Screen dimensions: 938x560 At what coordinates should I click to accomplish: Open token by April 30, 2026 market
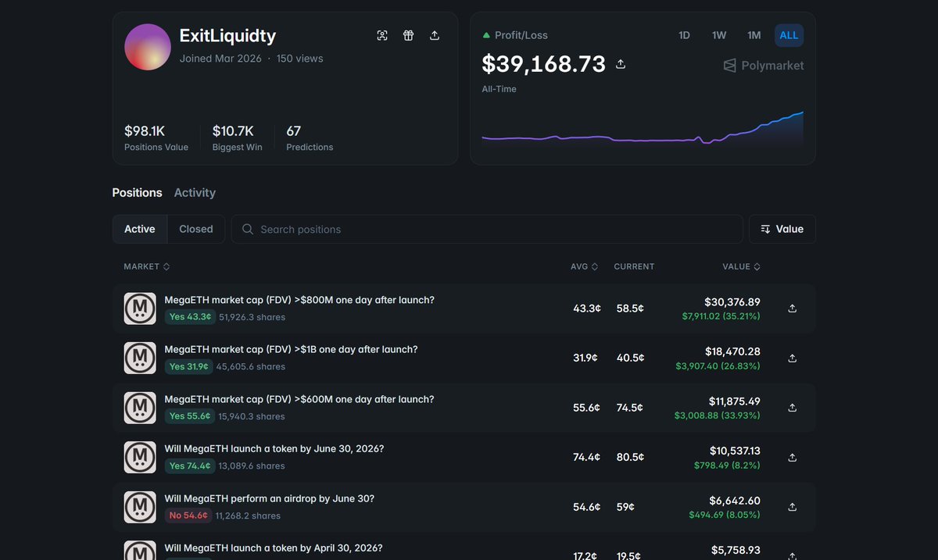pos(274,548)
